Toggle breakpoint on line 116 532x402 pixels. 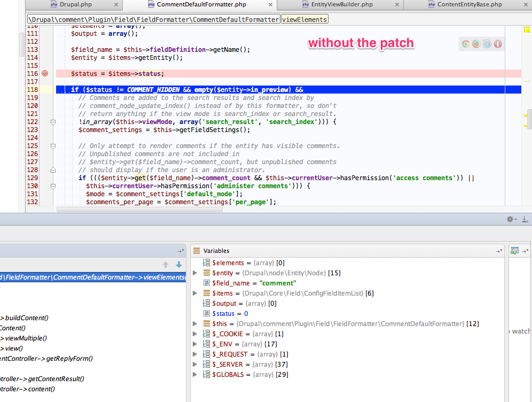click(x=45, y=74)
